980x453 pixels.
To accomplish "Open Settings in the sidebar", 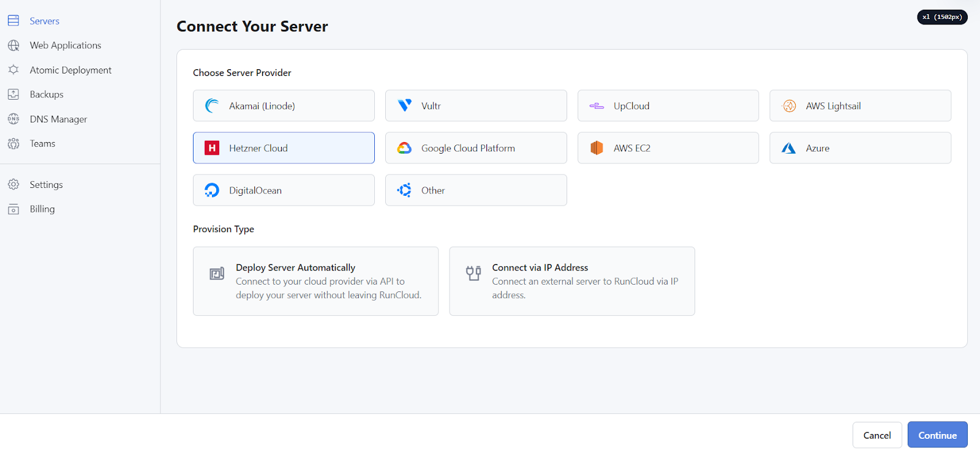I will 46,184.
